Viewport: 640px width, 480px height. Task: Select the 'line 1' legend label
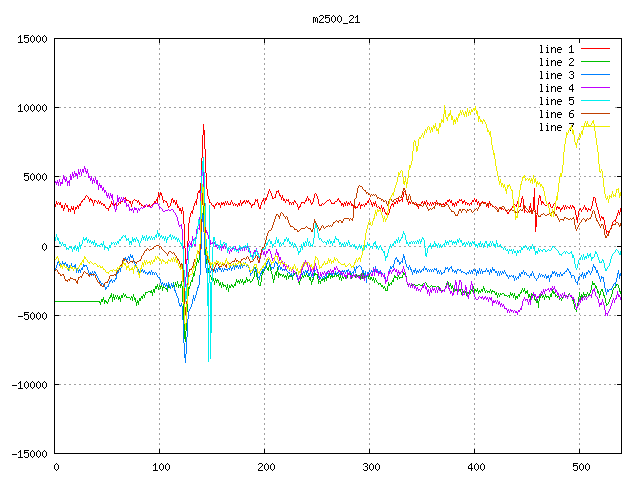556,49
